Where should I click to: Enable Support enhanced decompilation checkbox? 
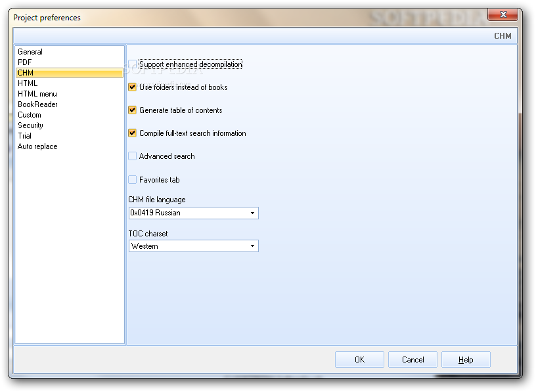tap(132, 64)
